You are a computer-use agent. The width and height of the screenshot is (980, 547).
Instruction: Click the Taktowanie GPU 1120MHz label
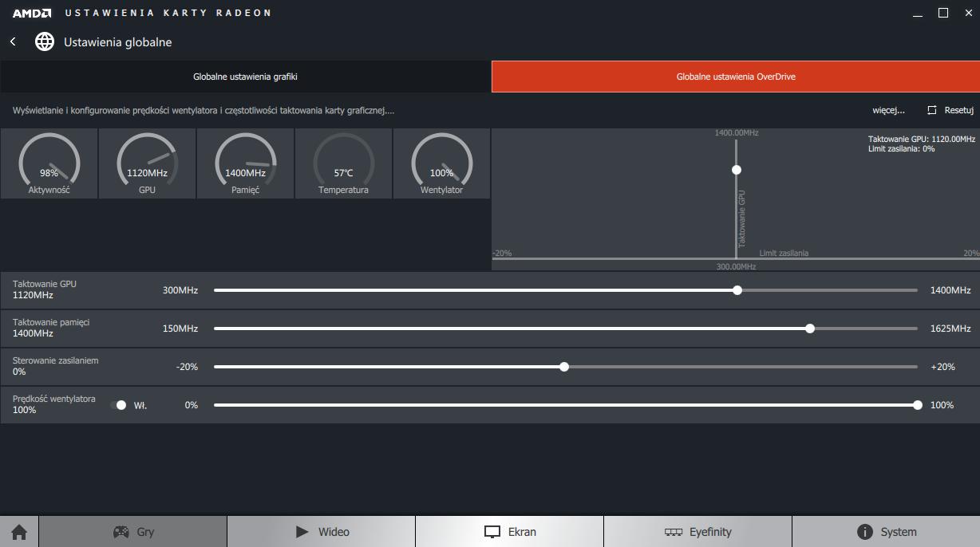point(45,289)
